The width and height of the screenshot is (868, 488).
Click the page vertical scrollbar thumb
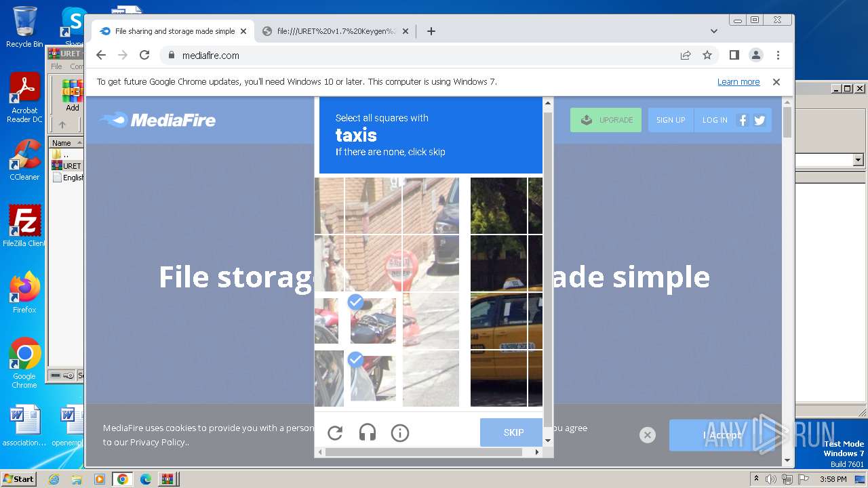[787, 123]
